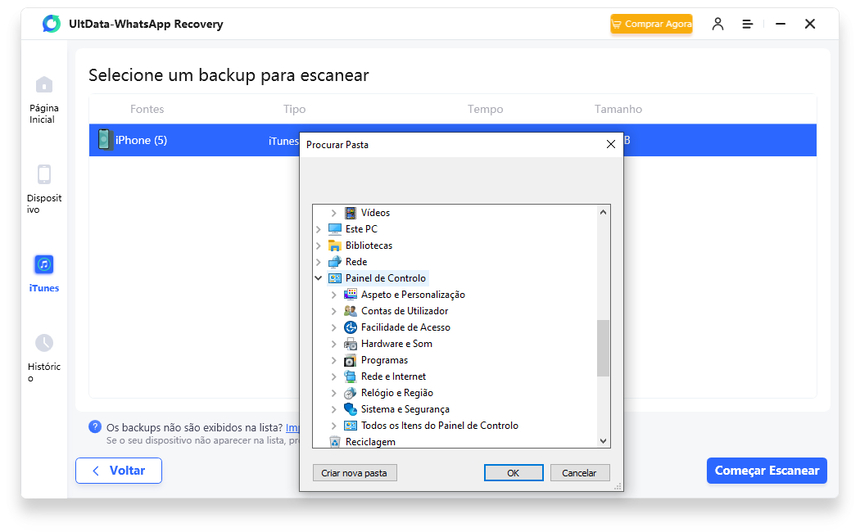Screen dimensions: 860x532
Task: Click the Programas icon
Action: coord(350,360)
